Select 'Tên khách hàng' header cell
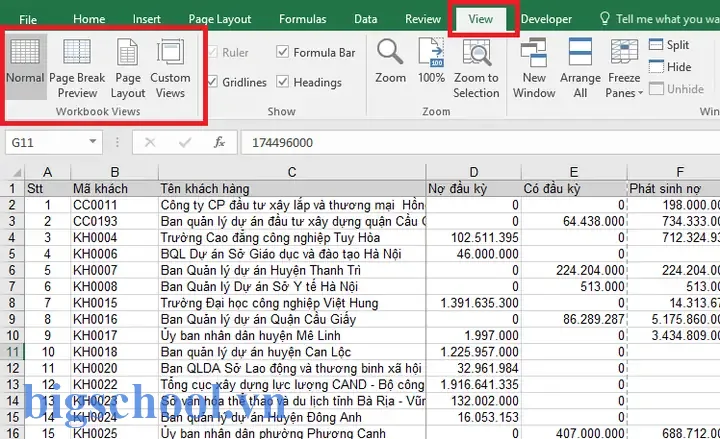 click(292, 189)
